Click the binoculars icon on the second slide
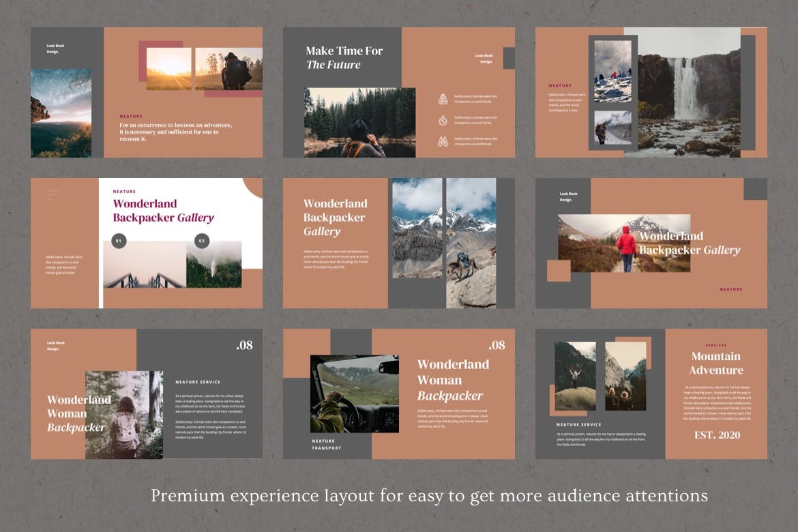Viewport: 798px width, 532px height. [x=443, y=142]
